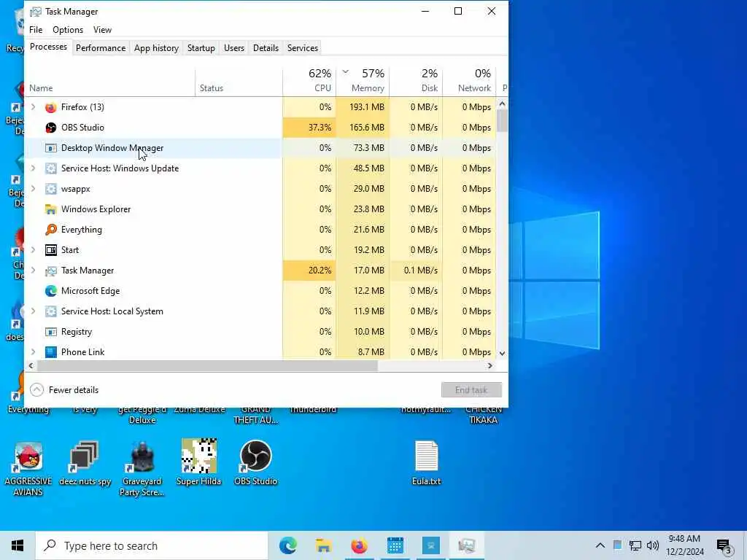Click the Phone Link process icon

point(50,352)
